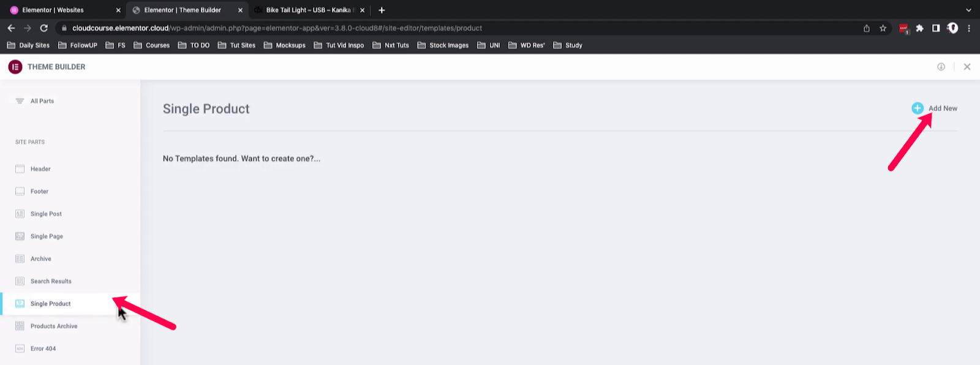The width and height of the screenshot is (980, 365).
Task: Close the Elementor | Websites tab
Action: tap(118, 10)
